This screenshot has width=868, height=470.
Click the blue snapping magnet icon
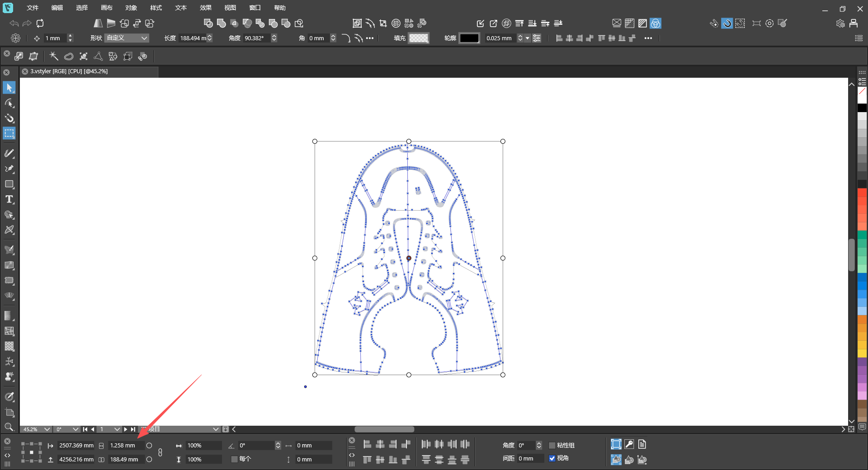tap(727, 23)
